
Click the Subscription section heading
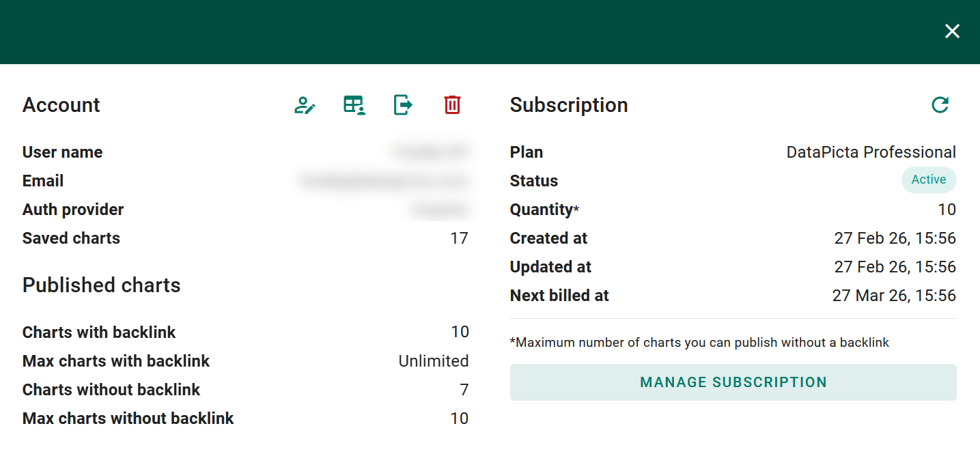tap(568, 104)
